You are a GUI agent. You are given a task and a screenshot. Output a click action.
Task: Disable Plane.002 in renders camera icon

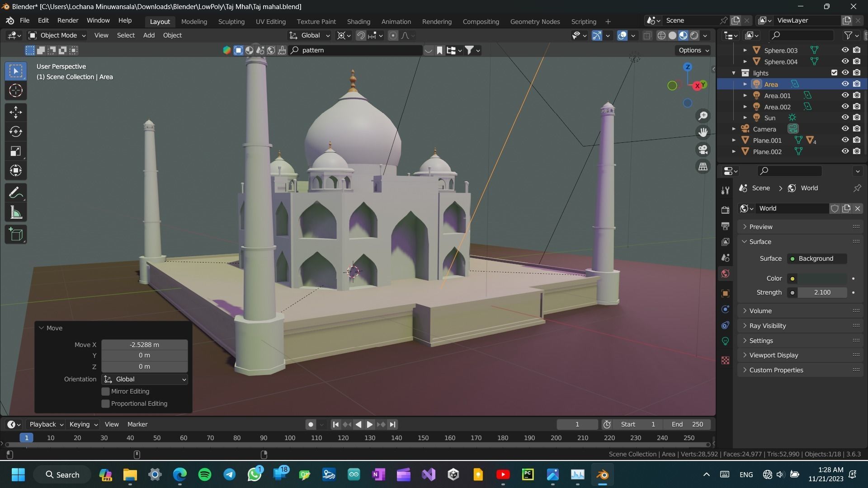point(857,151)
